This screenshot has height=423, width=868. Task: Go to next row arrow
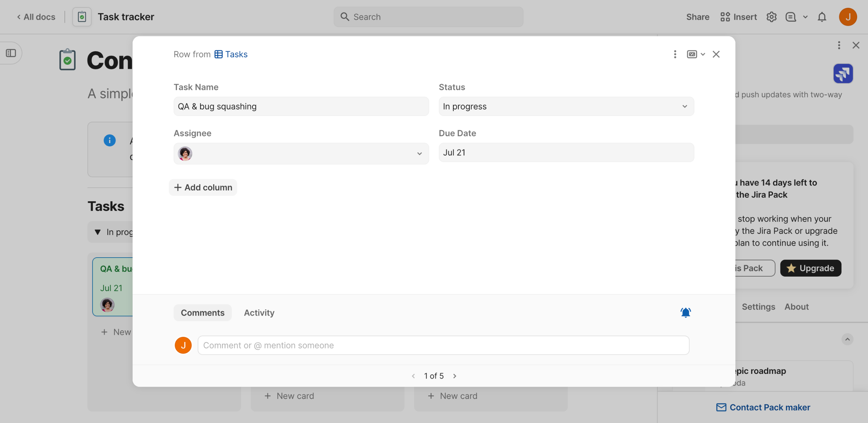(x=455, y=376)
